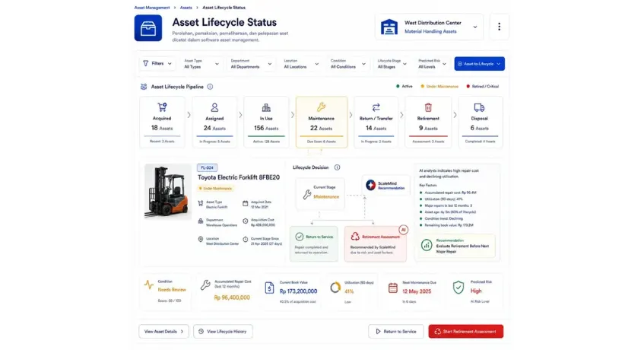
Task: Click the Toyota Electric Forklift 8FBE20 title
Action: [239, 177]
